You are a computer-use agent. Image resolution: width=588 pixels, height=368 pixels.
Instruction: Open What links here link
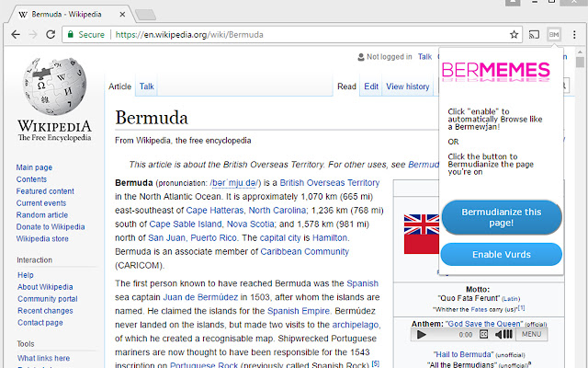click(x=43, y=358)
